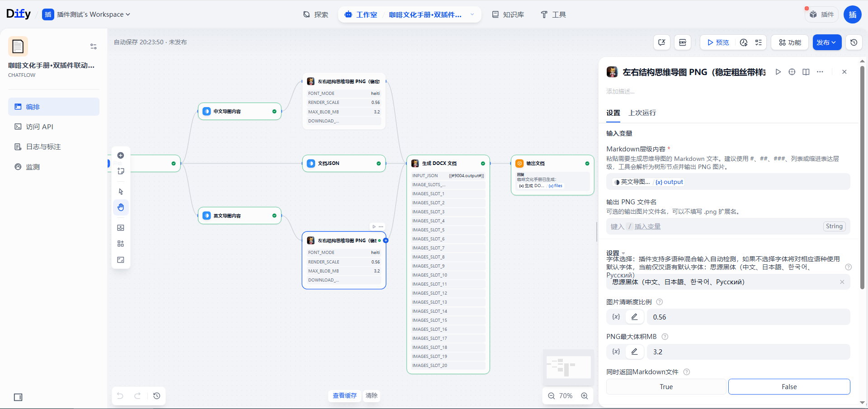
Task: Click the 清除 button
Action: (372, 396)
